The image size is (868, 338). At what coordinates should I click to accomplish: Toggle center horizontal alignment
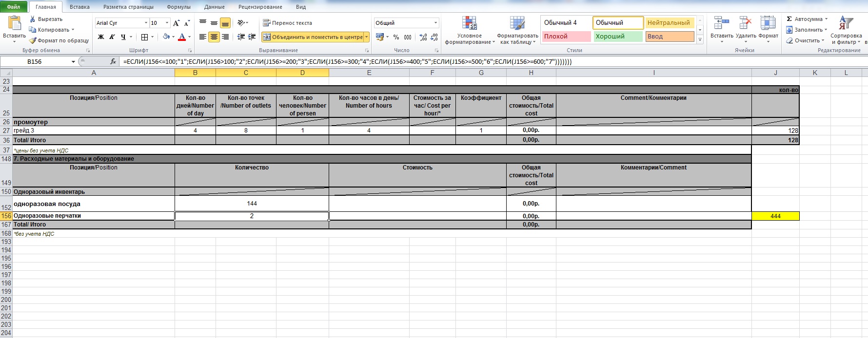214,37
